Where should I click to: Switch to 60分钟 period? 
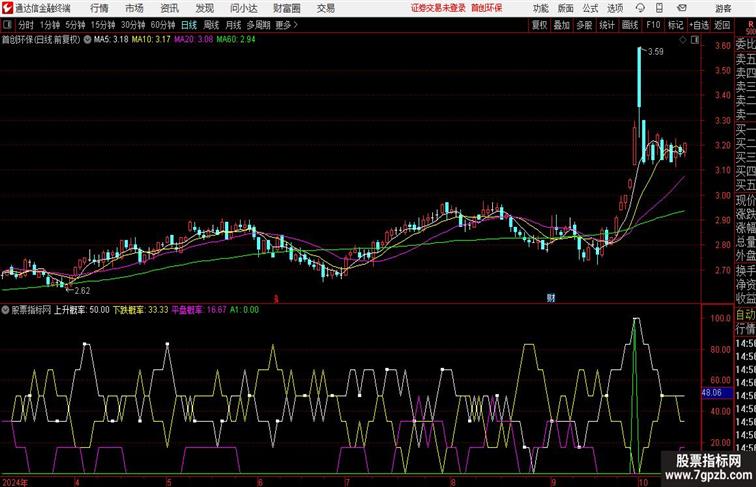pyautogui.click(x=163, y=25)
